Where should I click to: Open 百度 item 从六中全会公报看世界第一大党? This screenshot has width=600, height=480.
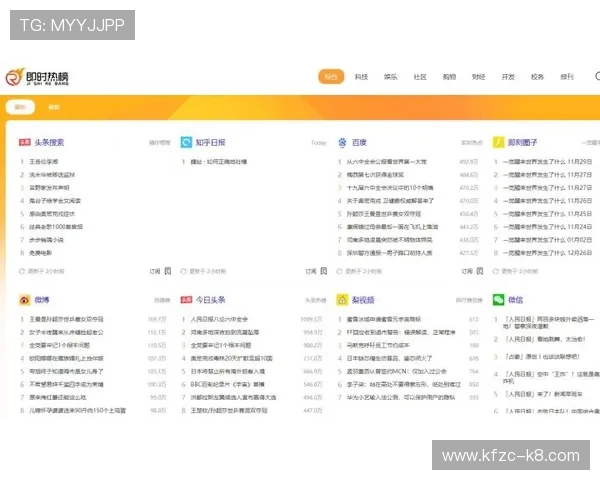coord(386,162)
